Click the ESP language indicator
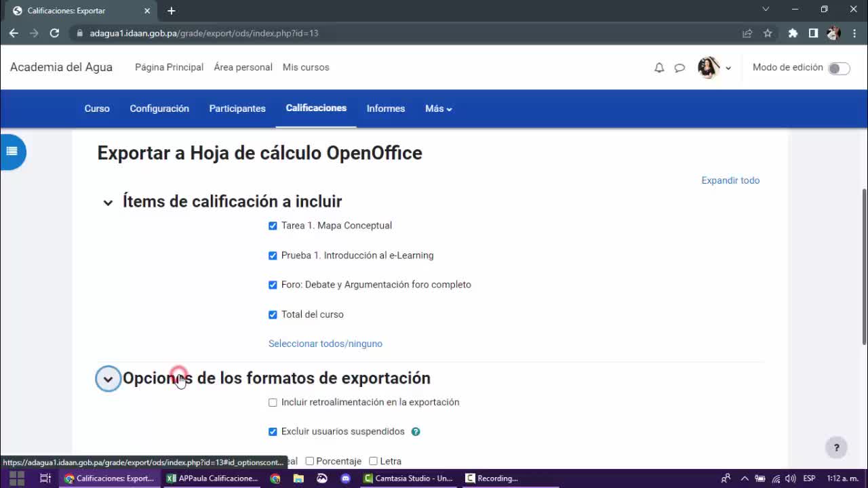 (809, 479)
